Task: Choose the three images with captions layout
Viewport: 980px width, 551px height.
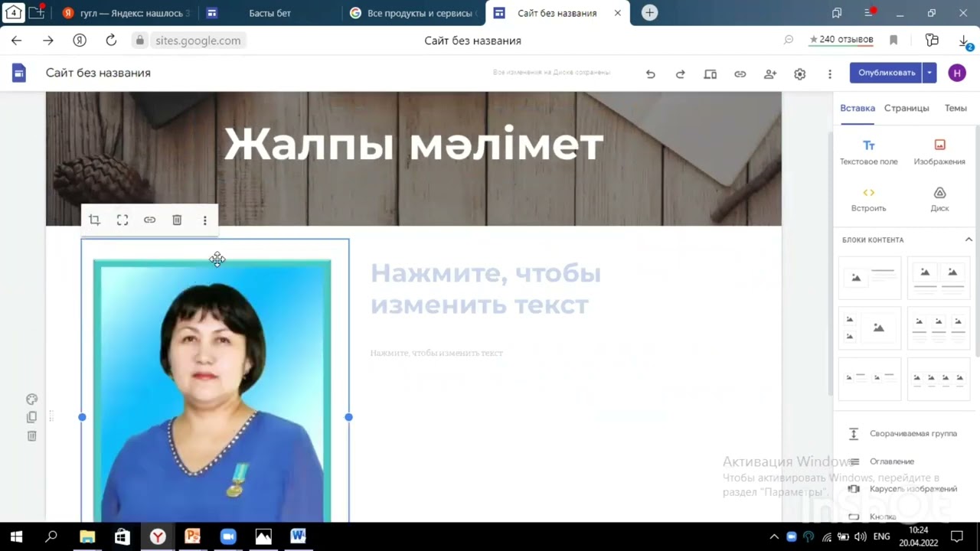Action: point(939,328)
